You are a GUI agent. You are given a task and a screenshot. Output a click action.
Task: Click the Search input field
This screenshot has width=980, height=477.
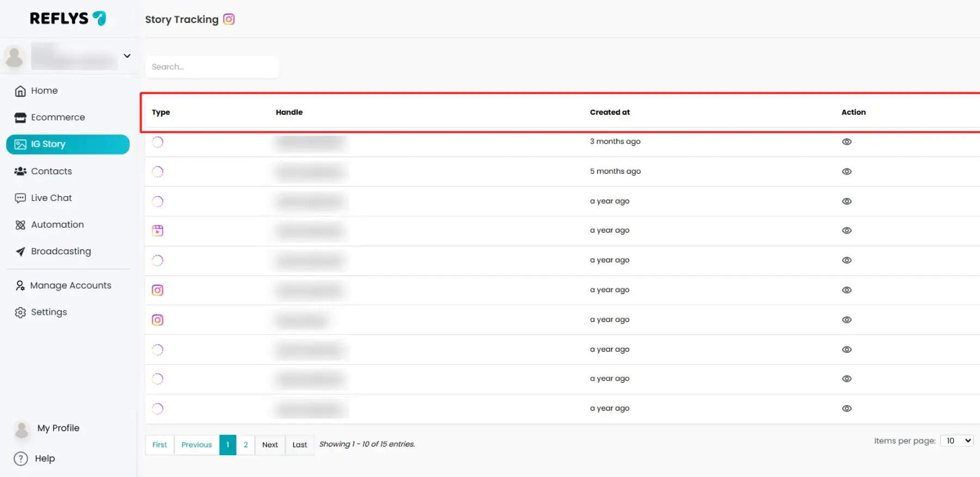212,67
